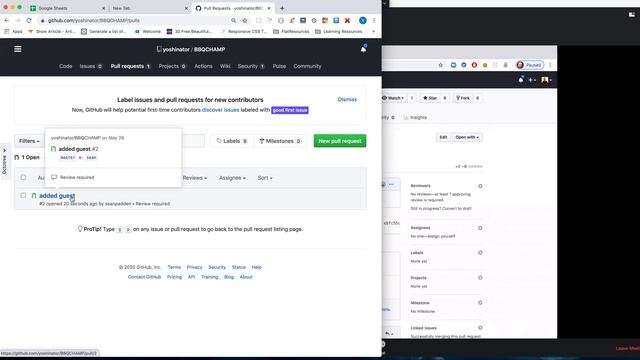Open Chrome's three-dot menu in front window

374,20
